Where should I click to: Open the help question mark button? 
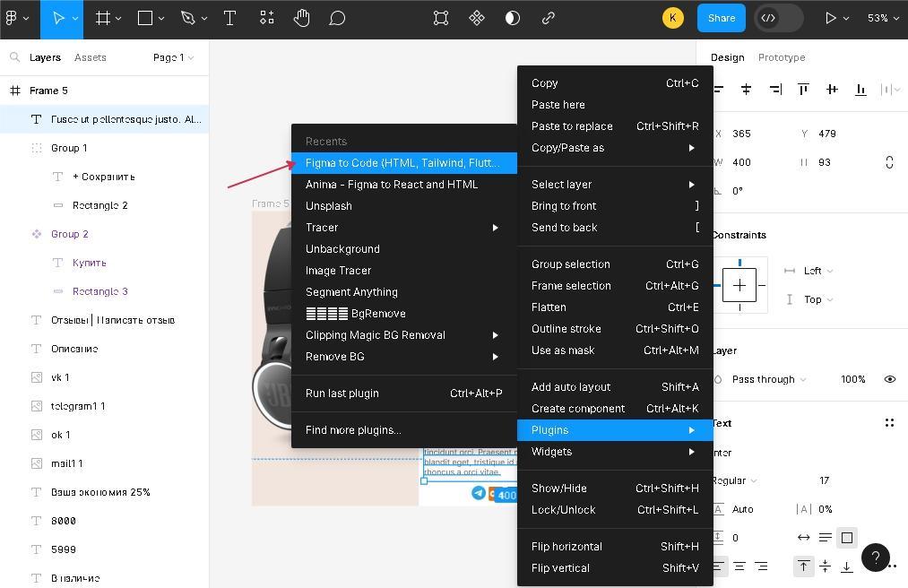pos(875,557)
